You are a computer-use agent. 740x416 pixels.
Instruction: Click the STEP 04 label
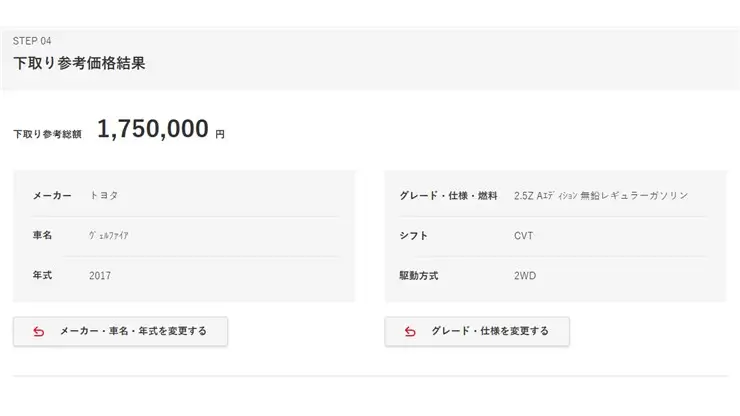click(32, 41)
